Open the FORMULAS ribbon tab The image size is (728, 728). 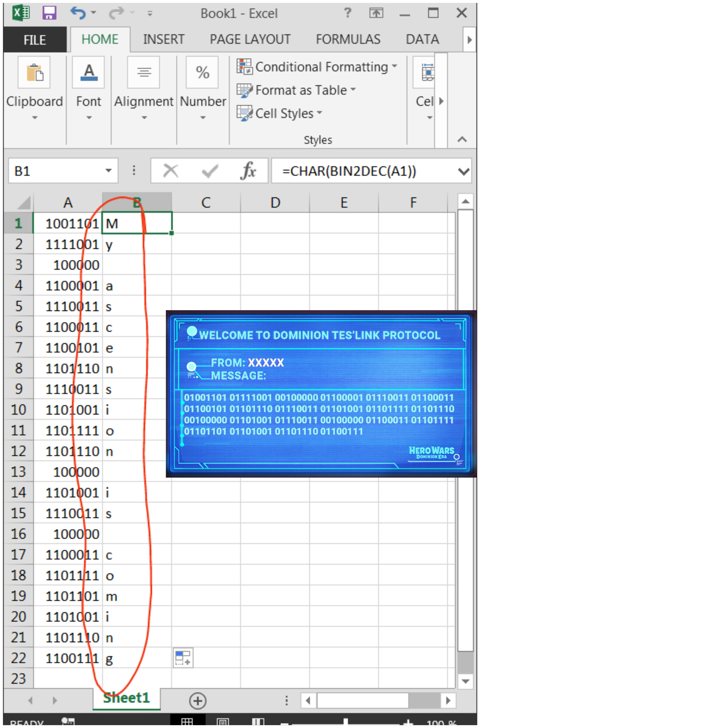(348, 39)
